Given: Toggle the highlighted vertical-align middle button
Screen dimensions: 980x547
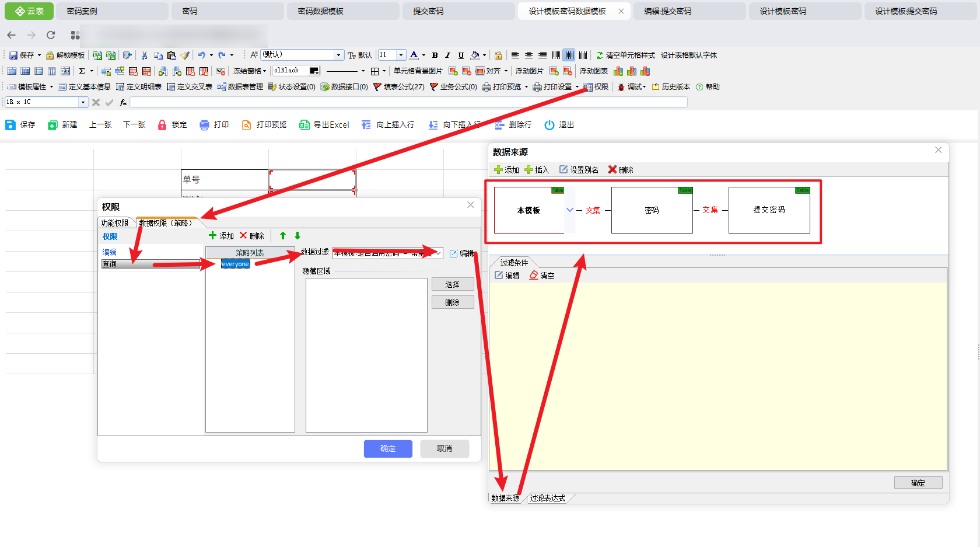Looking at the screenshot, I should click(569, 55).
